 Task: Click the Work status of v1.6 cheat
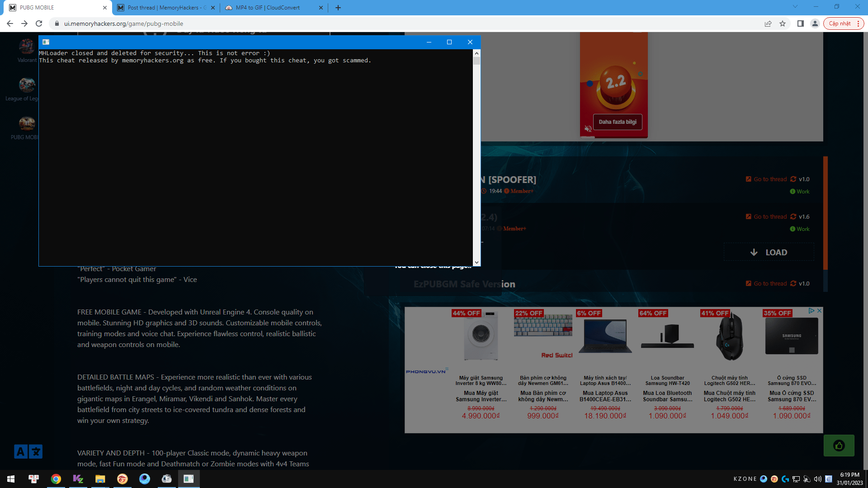[x=800, y=229]
